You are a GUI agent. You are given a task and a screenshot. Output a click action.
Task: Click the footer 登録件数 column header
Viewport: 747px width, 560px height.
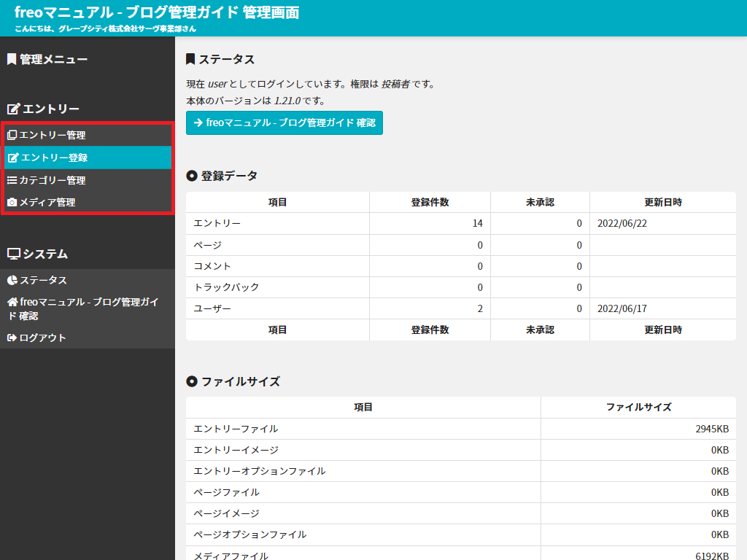click(430, 330)
